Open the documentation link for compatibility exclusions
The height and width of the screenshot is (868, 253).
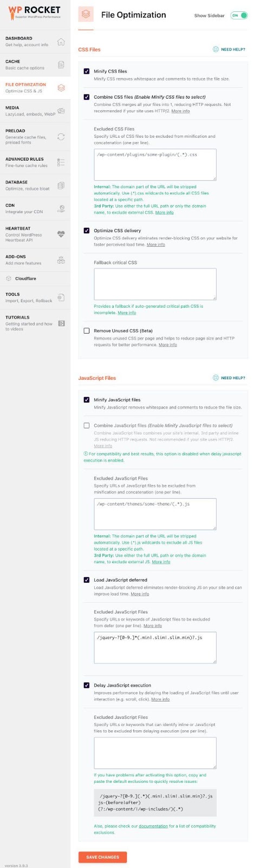pos(153,826)
